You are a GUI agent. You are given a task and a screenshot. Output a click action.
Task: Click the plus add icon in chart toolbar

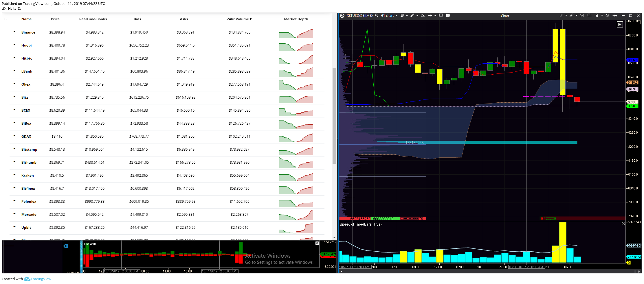pyautogui.click(x=430, y=16)
